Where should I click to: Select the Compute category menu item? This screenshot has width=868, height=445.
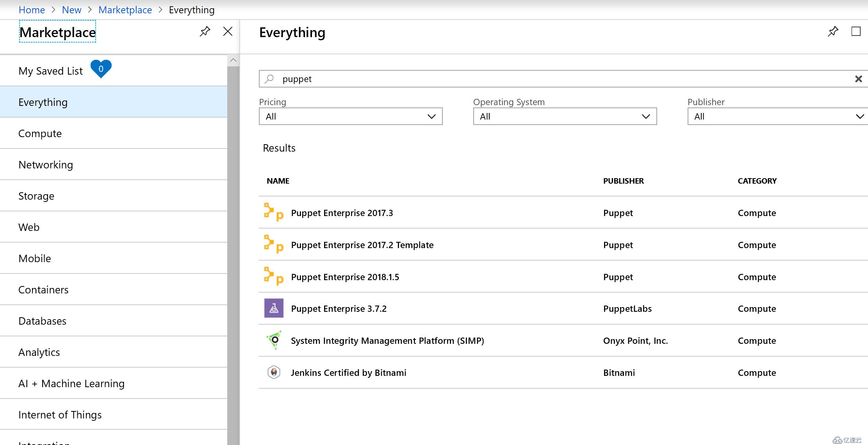(x=40, y=133)
